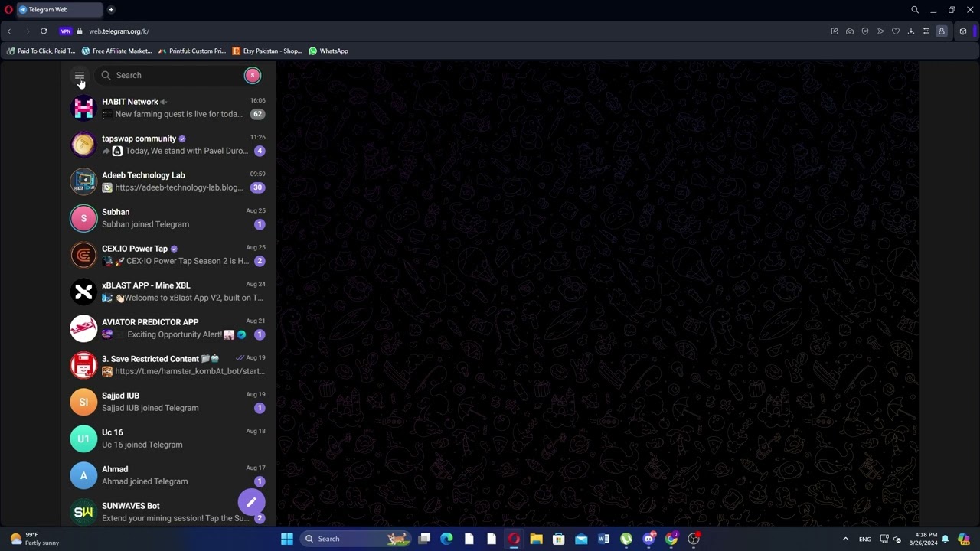Click the browser back arrow

[x=9, y=31]
